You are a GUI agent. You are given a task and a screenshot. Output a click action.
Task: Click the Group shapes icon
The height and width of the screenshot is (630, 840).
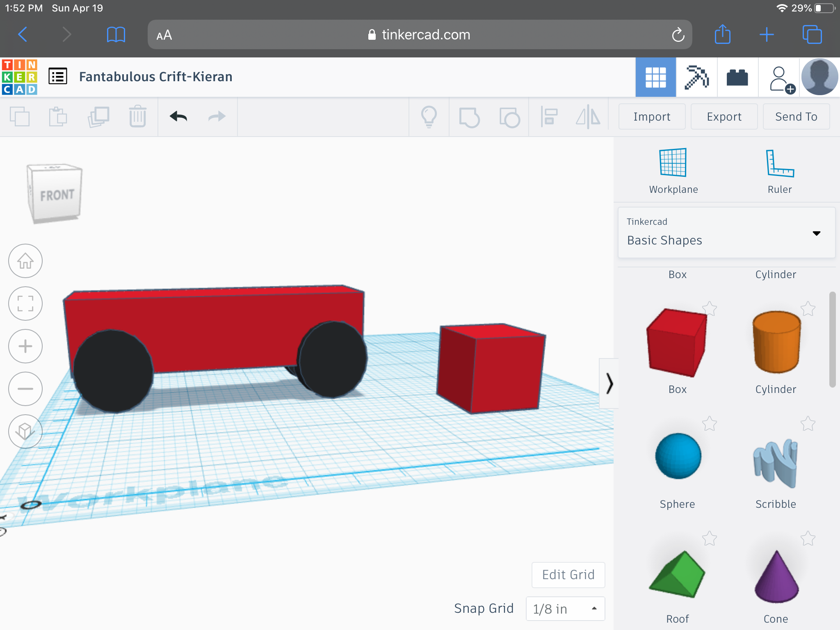click(469, 117)
